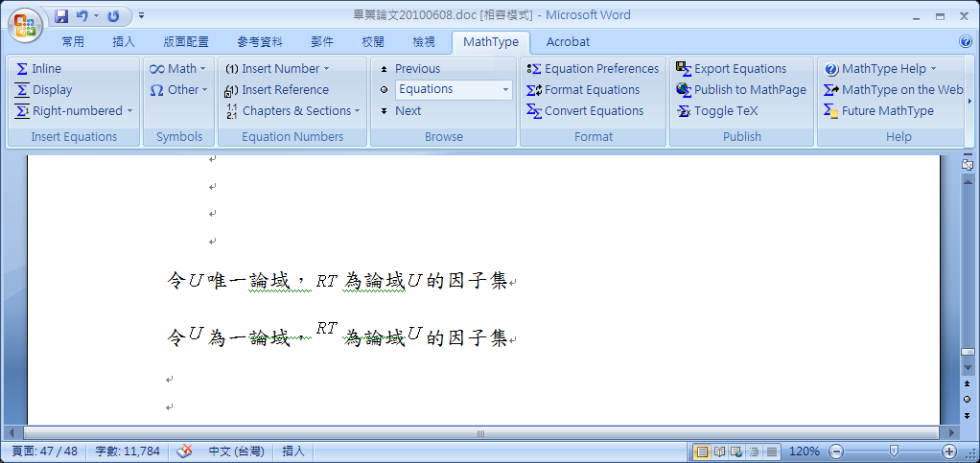Image resolution: width=980 pixels, height=463 pixels.
Task: Open Equation Preferences
Action: (x=593, y=69)
